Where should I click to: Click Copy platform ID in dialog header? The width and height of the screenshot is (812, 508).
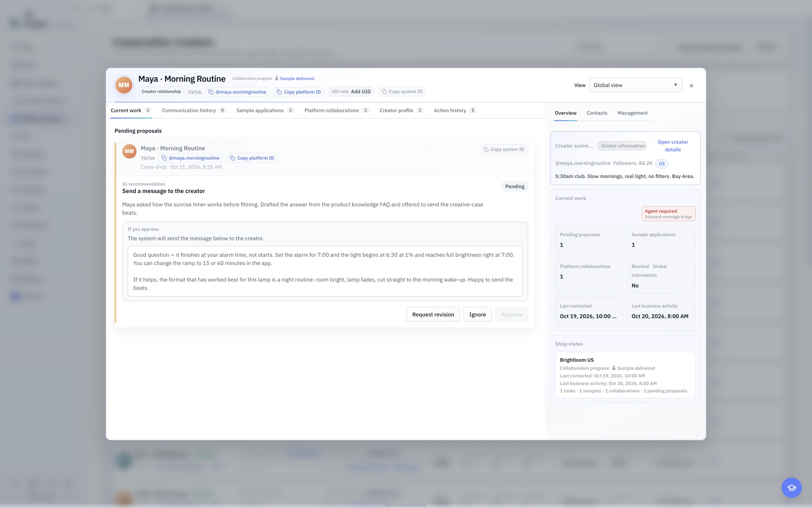coord(298,92)
